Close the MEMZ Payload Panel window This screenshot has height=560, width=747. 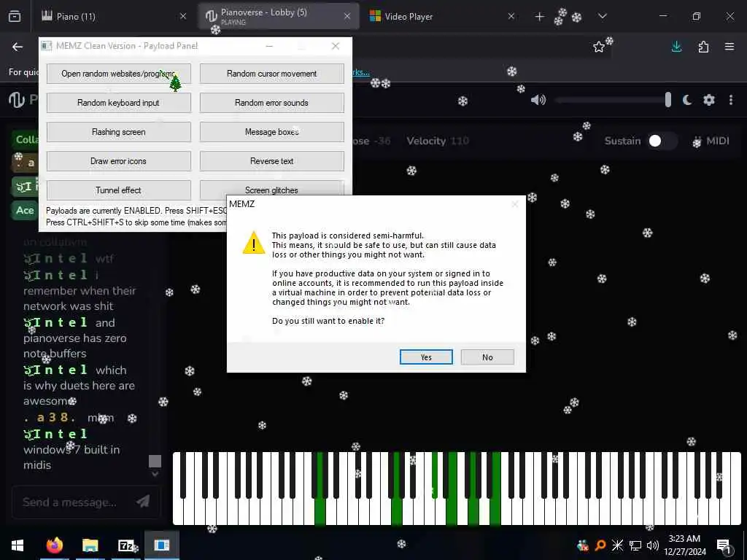336,46
